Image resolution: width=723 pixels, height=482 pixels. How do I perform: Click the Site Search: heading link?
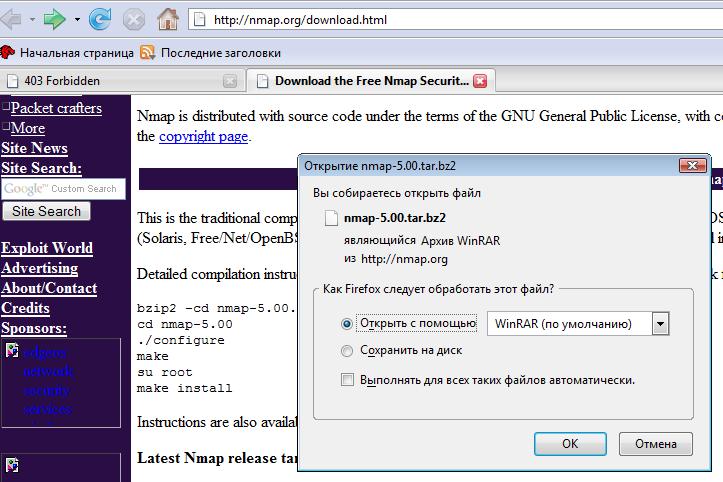[x=41, y=168]
